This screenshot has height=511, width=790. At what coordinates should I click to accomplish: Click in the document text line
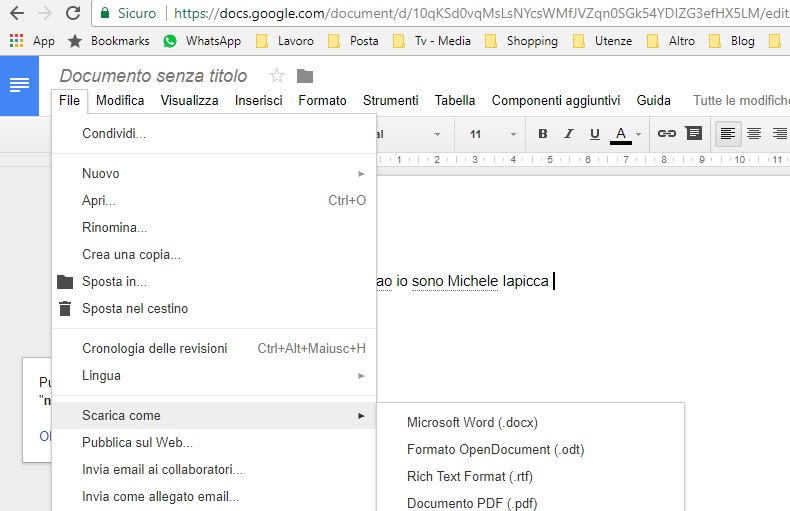point(464,281)
